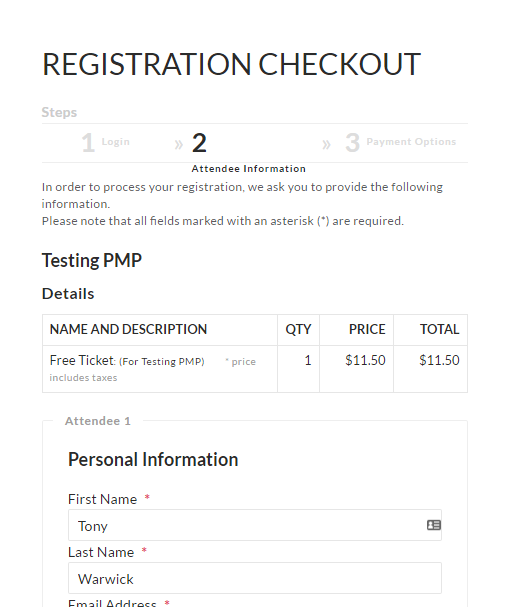
Task: Click the Name and Description column header
Action: pos(128,329)
